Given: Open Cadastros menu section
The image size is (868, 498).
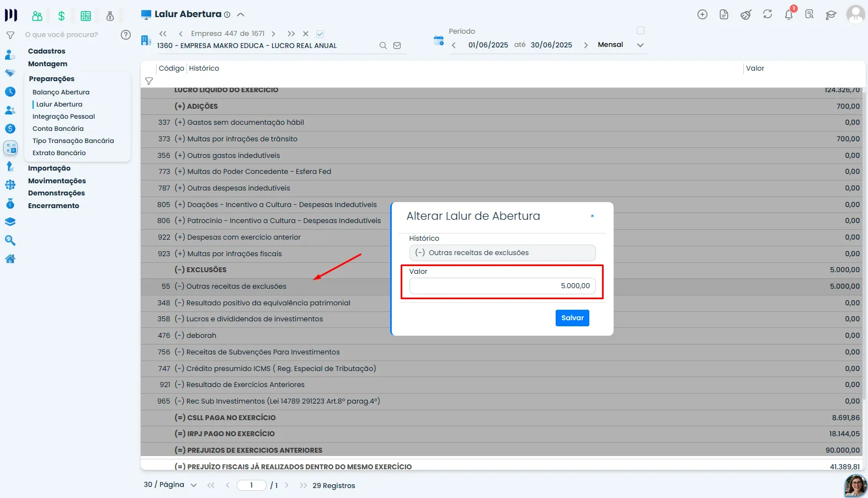Looking at the screenshot, I should click(46, 51).
